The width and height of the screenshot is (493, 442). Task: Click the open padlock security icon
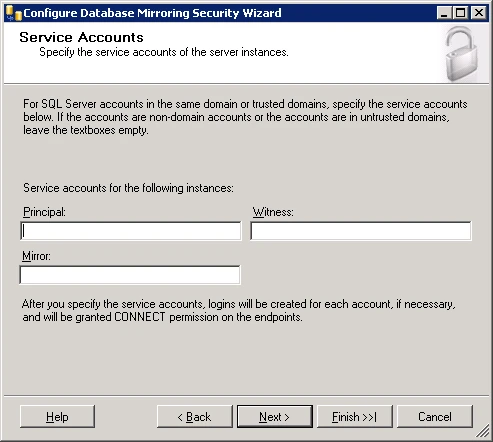[x=462, y=54]
